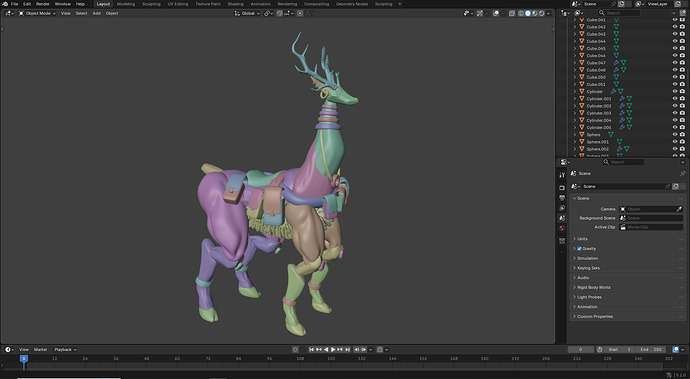Click the orange object icon of Sphere

tap(582, 135)
